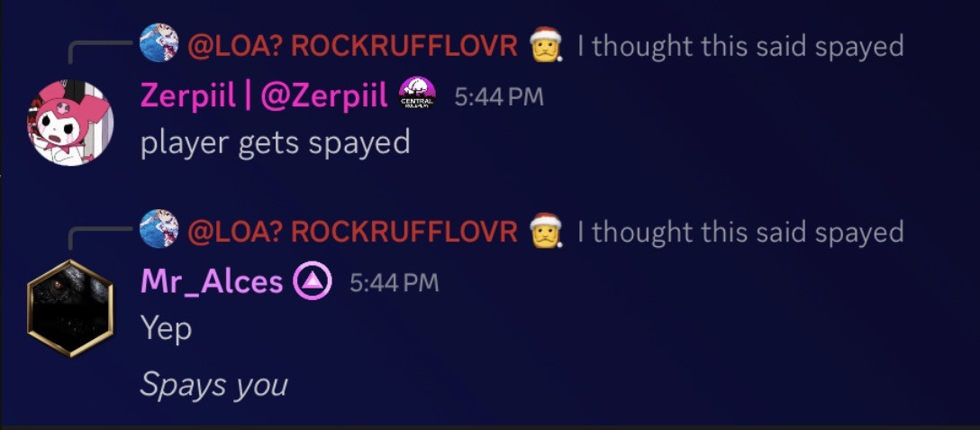Image resolution: width=980 pixels, height=430 pixels.
Task: Click the 5:44 PM timestamp beside Zerpiil
Action: point(499,97)
